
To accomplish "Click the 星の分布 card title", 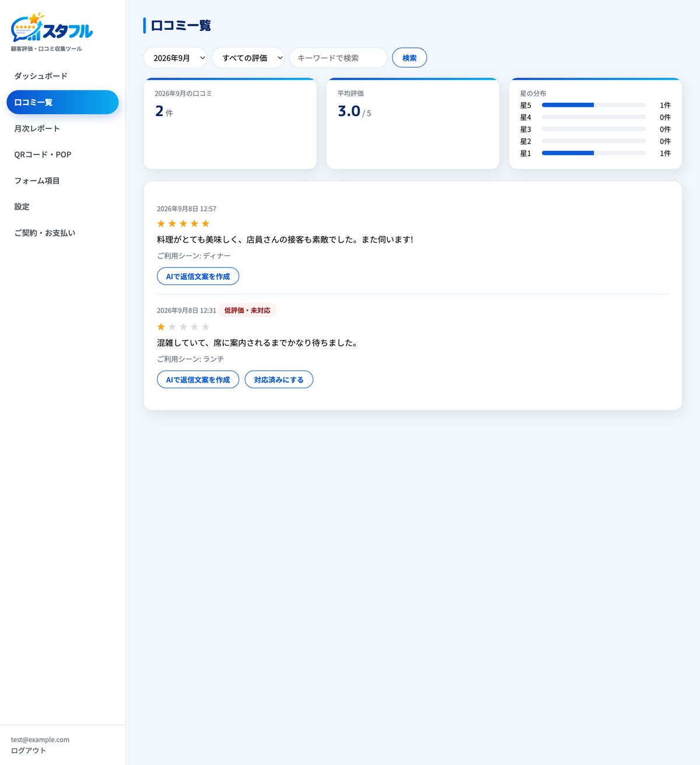I will 533,93.
